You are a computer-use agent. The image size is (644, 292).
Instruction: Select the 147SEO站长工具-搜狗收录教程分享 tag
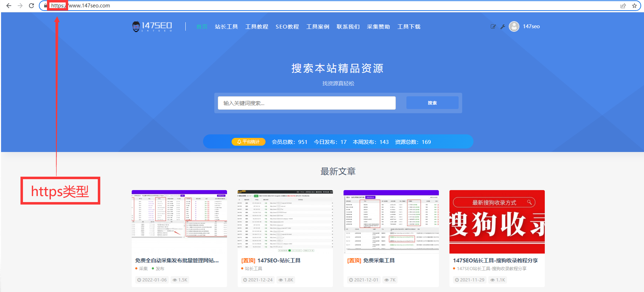pos(491,269)
